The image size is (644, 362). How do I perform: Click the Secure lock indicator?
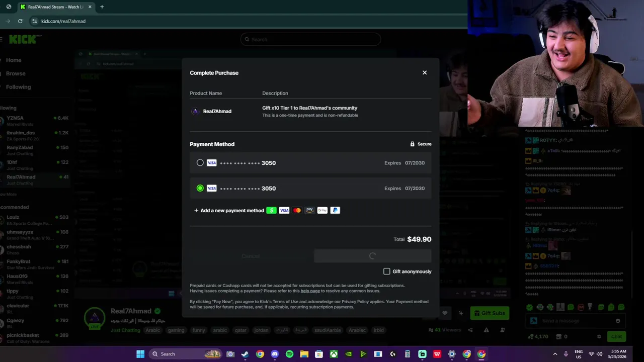coord(421,144)
